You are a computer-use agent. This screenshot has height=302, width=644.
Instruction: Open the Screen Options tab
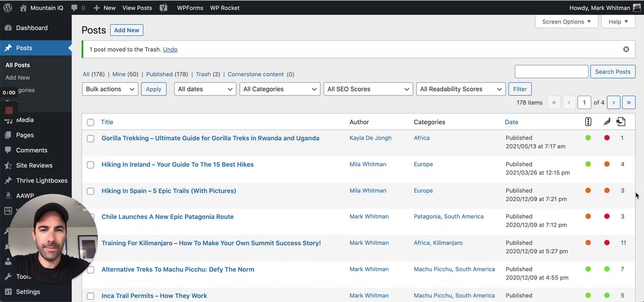[566, 22]
